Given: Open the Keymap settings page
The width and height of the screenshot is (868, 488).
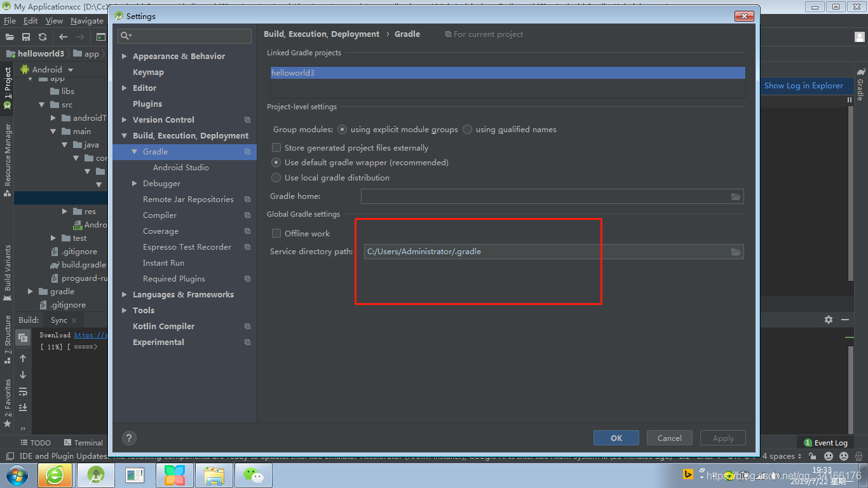Looking at the screenshot, I should (148, 72).
